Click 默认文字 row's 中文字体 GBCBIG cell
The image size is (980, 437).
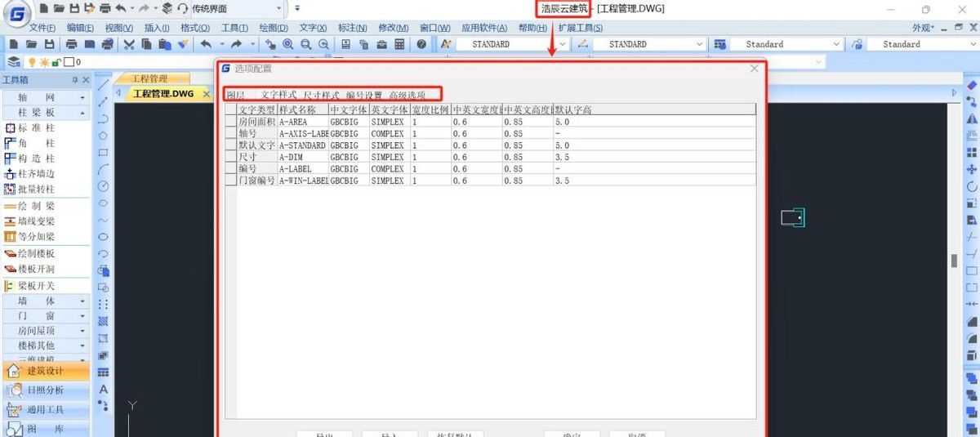[349, 145]
